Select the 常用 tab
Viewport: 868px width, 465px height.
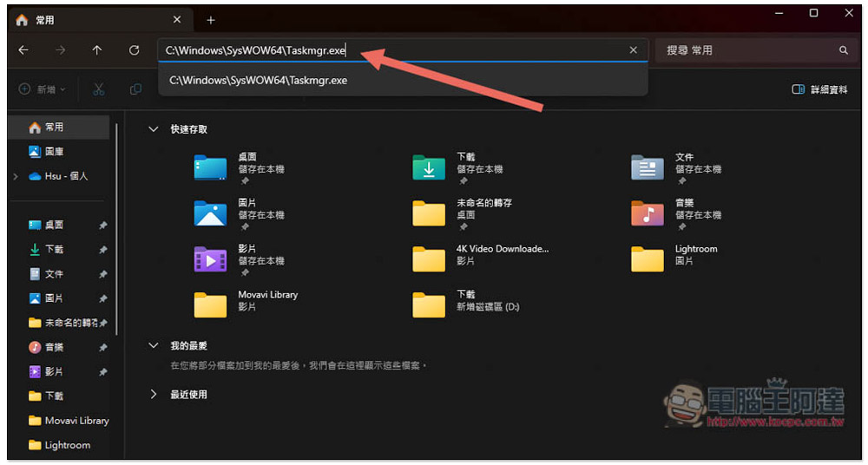pos(101,21)
